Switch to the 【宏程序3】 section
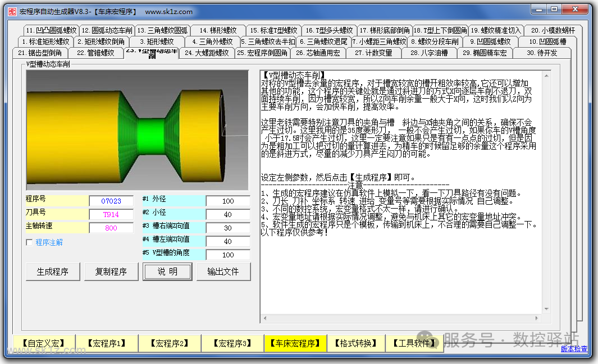This screenshot has height=364, width=598. pos(232,343)
